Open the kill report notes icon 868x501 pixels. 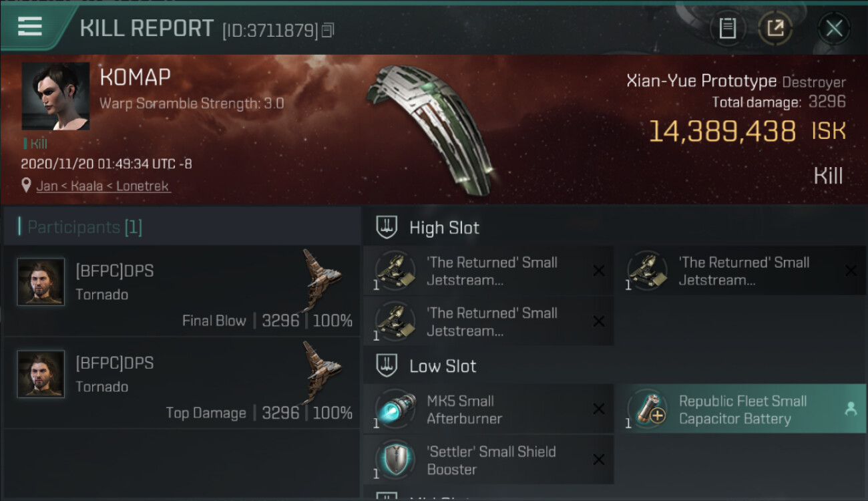(727, 28)
